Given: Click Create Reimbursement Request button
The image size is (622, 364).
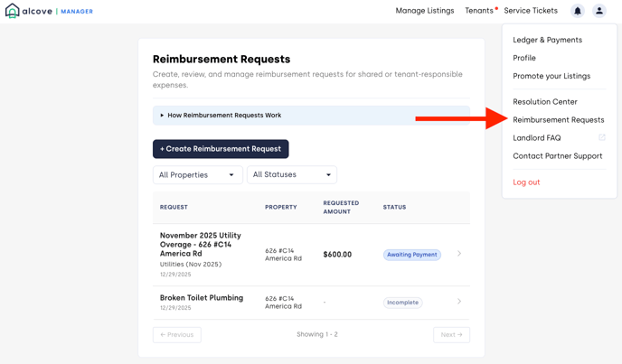Looking at the screenshot, I should pyautogui.click(x=221, y=149).
